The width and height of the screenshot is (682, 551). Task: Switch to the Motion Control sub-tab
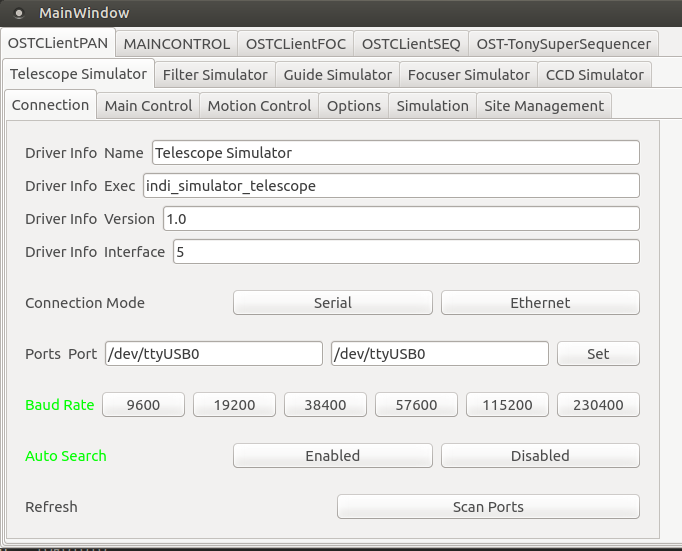(259, 106)
